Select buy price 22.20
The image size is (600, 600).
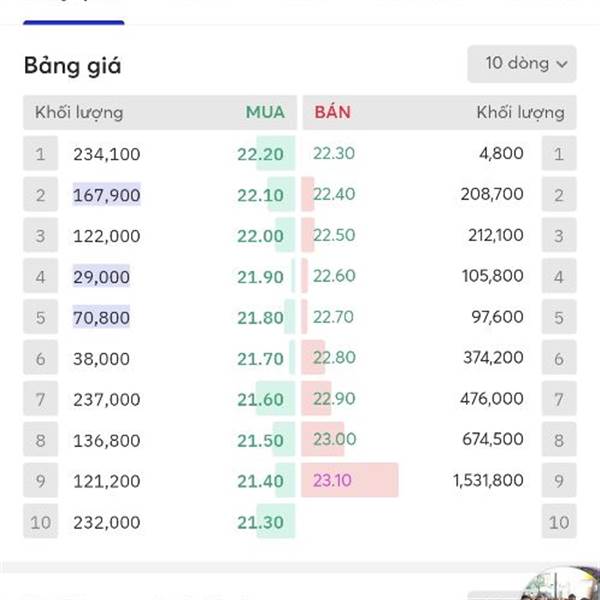(x=260, y=155)
